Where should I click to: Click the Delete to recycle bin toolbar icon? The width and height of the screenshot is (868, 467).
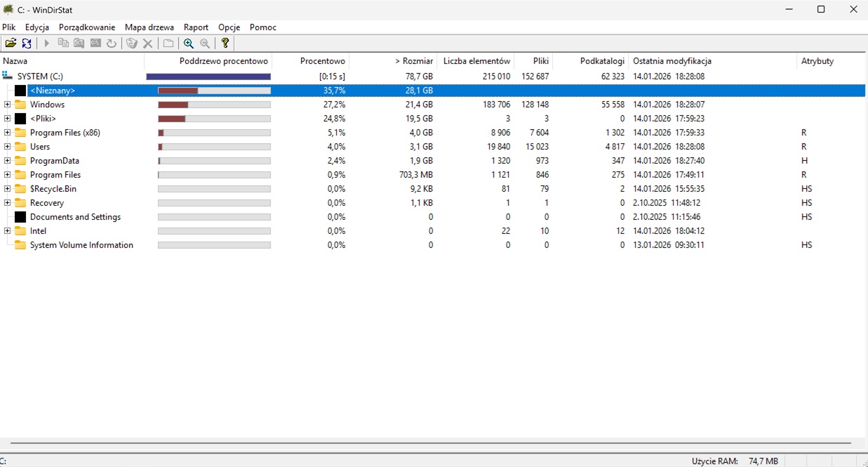click(x=132, y=44)
